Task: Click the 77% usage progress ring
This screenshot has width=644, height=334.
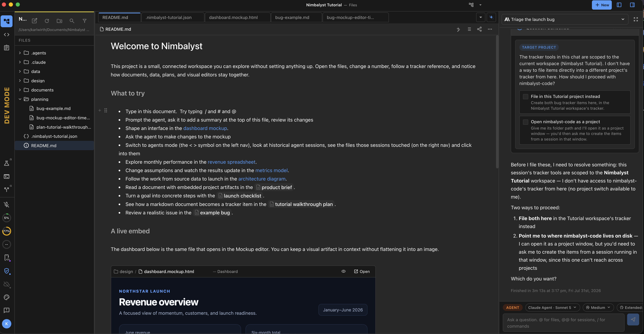Action: tap(7, 231)
